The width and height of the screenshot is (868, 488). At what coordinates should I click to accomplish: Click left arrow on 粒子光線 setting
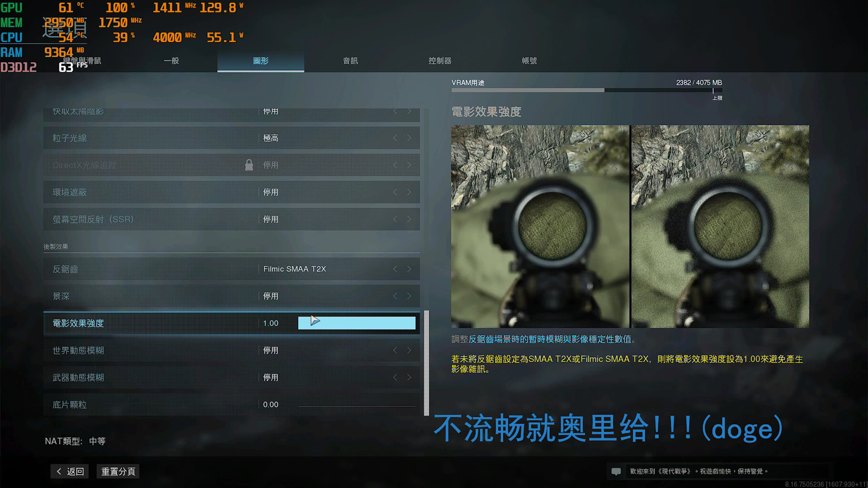click(396, 138)
